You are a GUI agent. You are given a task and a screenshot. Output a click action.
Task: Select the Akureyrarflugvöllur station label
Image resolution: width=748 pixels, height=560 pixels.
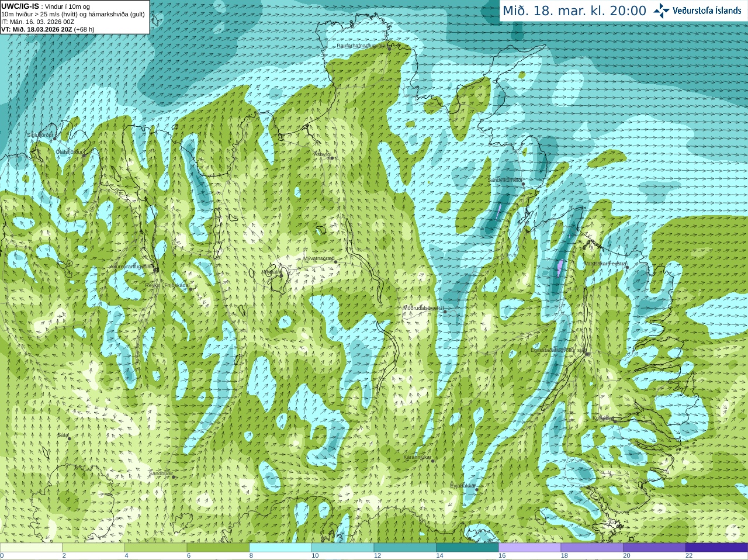click(x=131, y=267)
